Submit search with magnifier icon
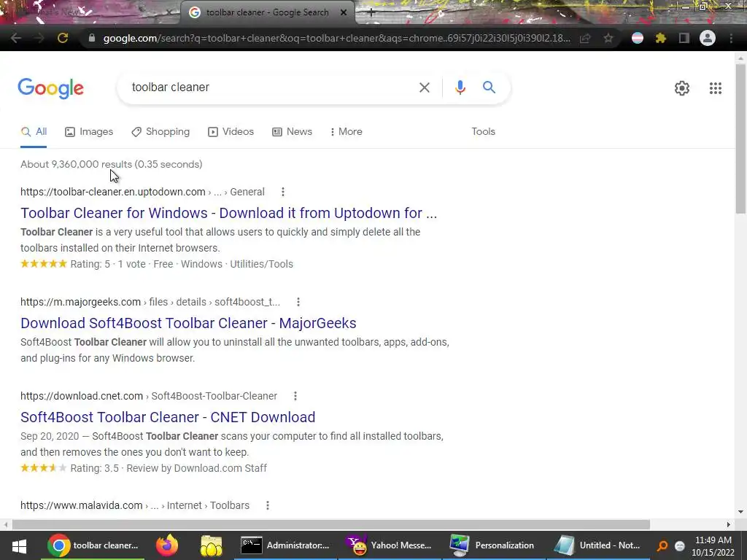This screenshot has height=560, width=747. 489,87
